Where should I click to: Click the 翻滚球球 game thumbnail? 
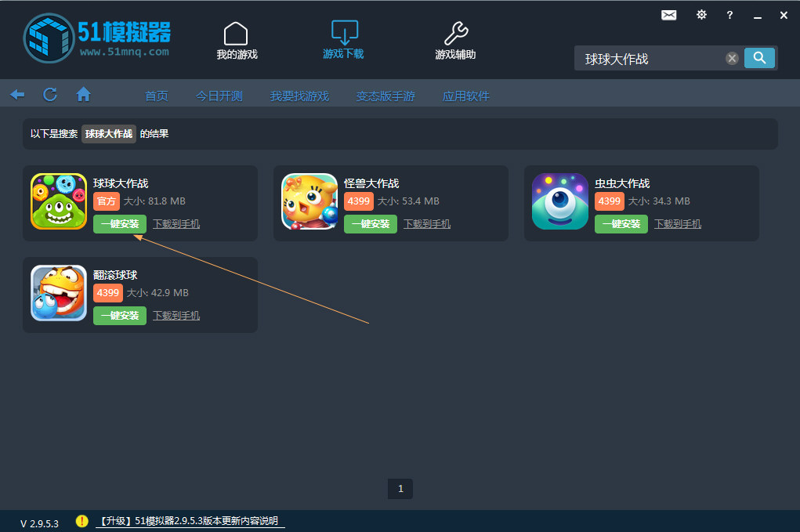pos(58,293)
